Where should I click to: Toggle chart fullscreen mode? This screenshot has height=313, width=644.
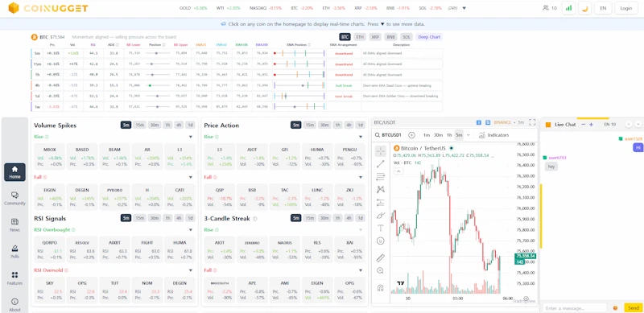[x=532, y=122]
